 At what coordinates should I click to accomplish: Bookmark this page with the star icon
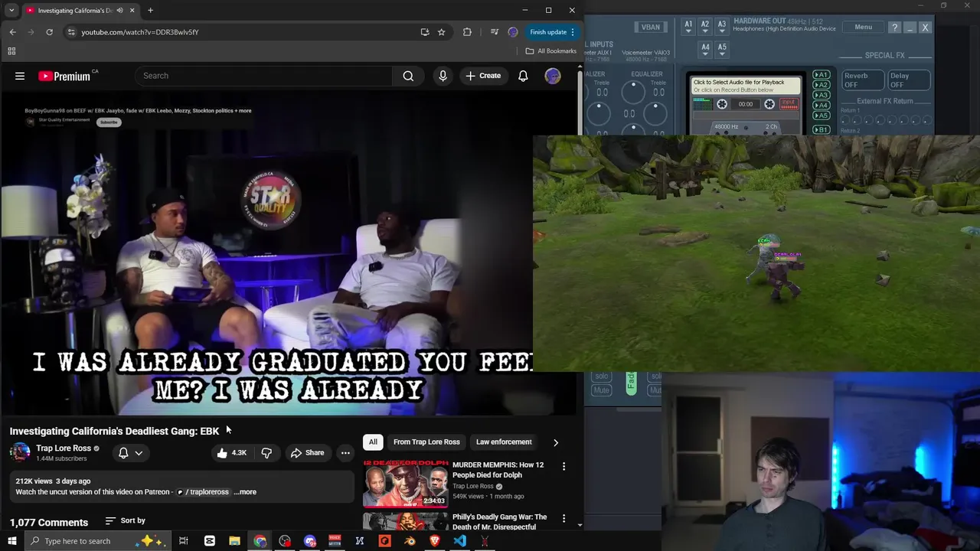[x=441, y=32]
